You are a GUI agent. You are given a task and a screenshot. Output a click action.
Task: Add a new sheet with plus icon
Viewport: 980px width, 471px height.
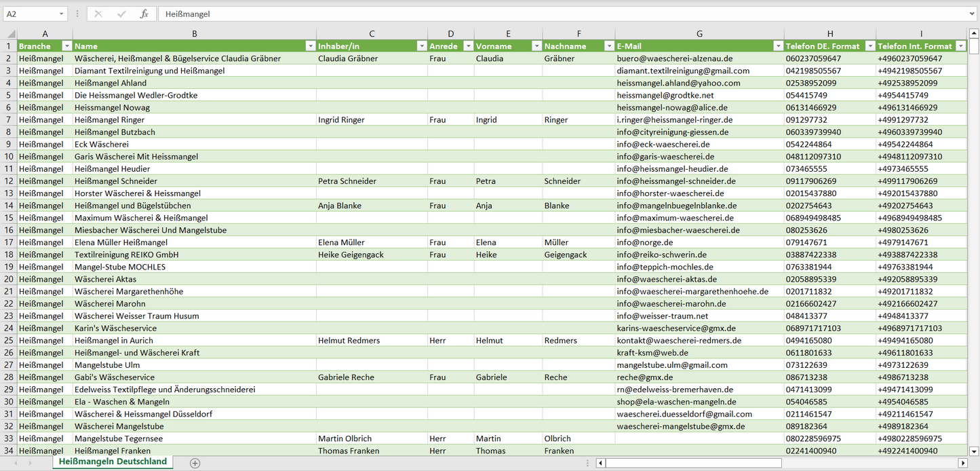point(195,463)
